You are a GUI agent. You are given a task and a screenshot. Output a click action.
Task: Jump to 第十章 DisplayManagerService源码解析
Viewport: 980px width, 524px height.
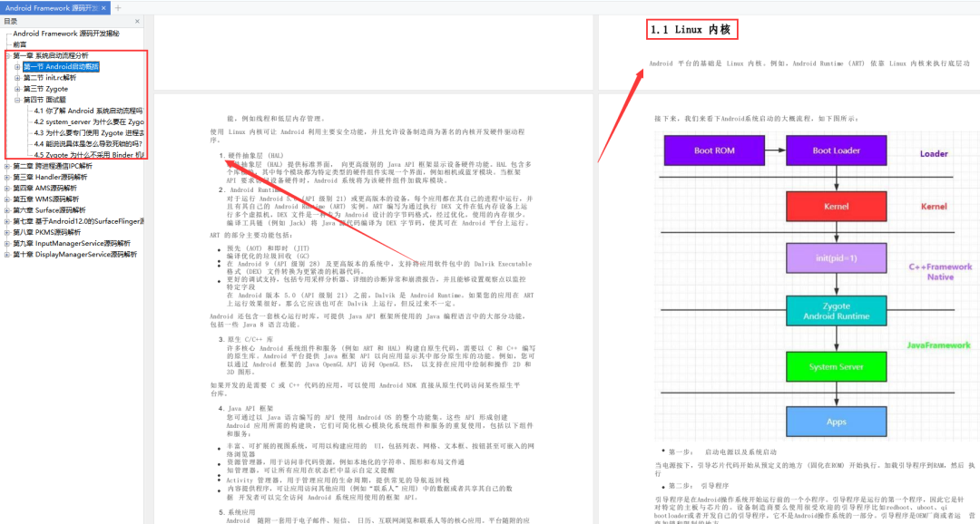point(75,254)
